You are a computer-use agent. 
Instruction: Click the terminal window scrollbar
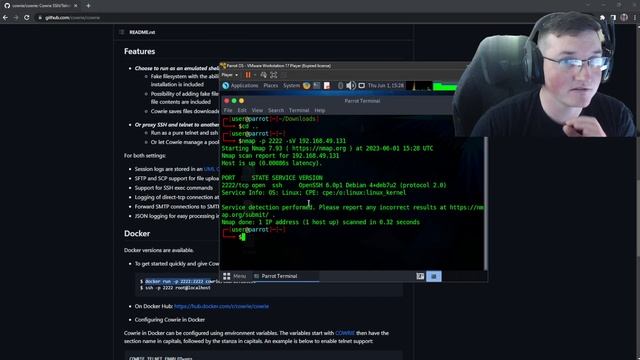click(485, 203)
